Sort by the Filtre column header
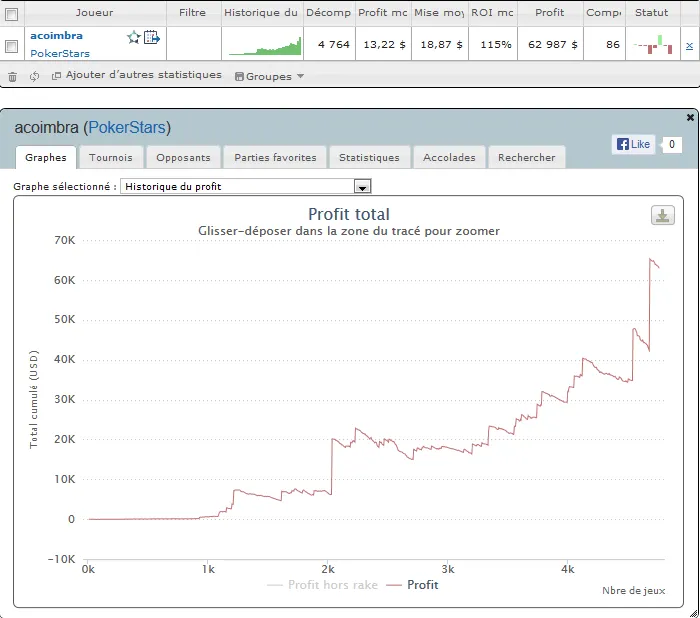The height and width of the screenshot is (618, 700). point(193,13)
